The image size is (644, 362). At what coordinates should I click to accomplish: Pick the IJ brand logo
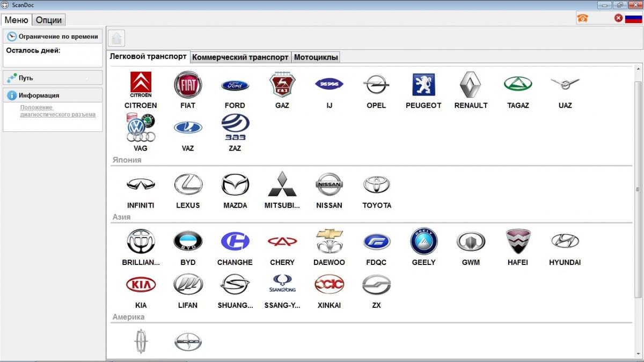point(330,84)
